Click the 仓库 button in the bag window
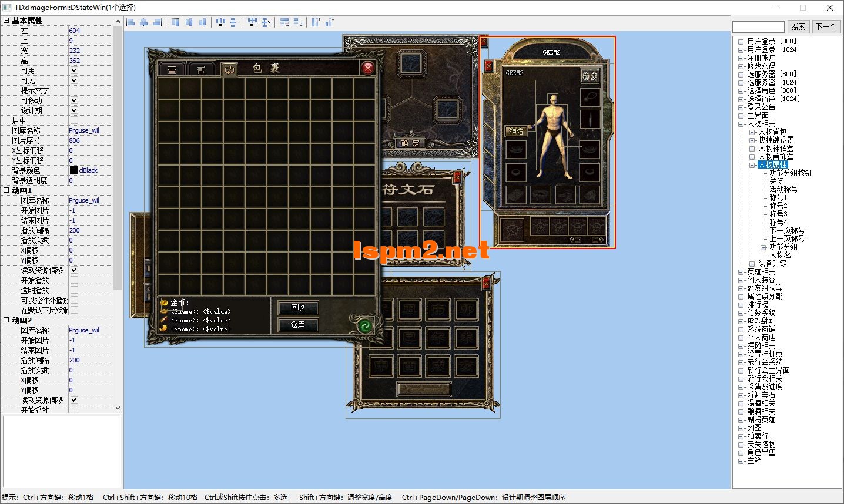Image resolution: width=844 pixels, height=504 pixels. pos(298,325)
